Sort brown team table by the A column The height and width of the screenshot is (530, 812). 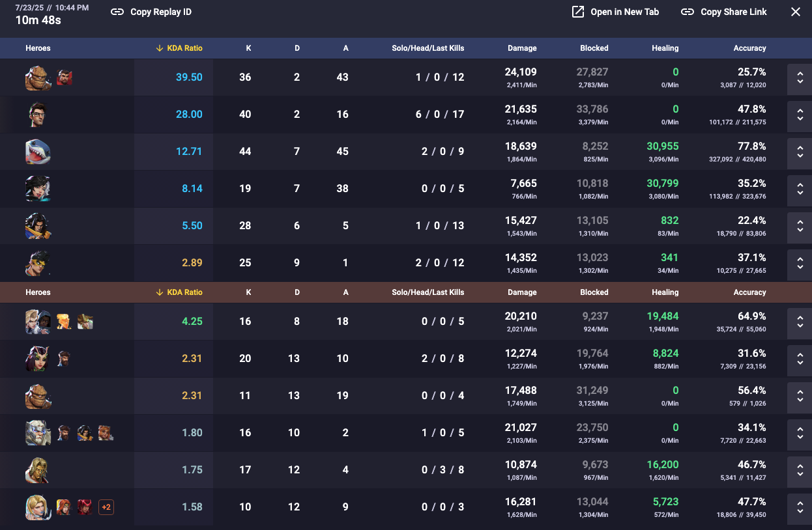[345, 292]
